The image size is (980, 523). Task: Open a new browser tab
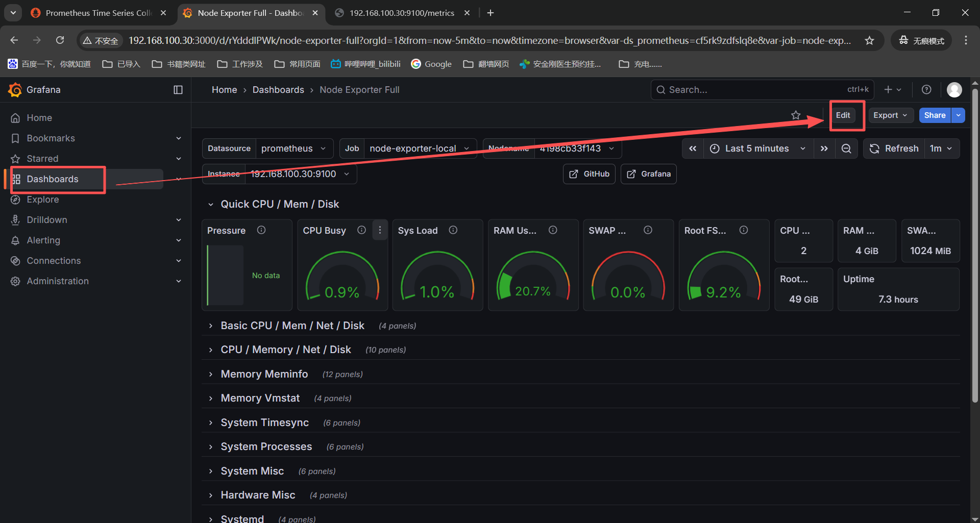491,13
